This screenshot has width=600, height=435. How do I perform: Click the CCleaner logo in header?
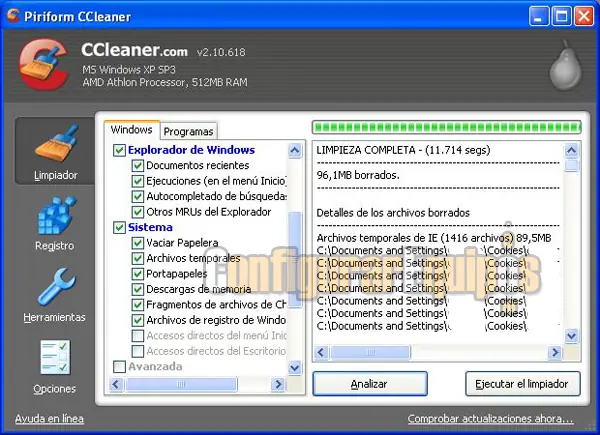44,64
